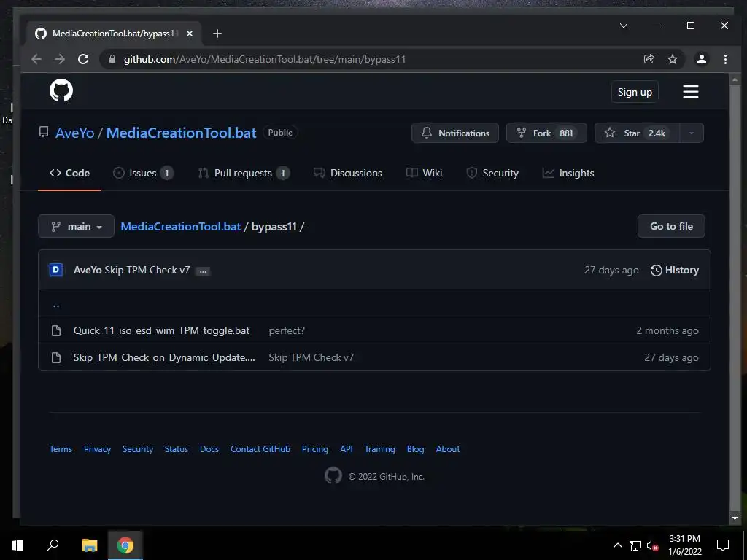Click MediaCreationTool.bat in the breadcrumb path
This screenshot has width=747, height=560.
pyautogui.click(x=181, y=226)
